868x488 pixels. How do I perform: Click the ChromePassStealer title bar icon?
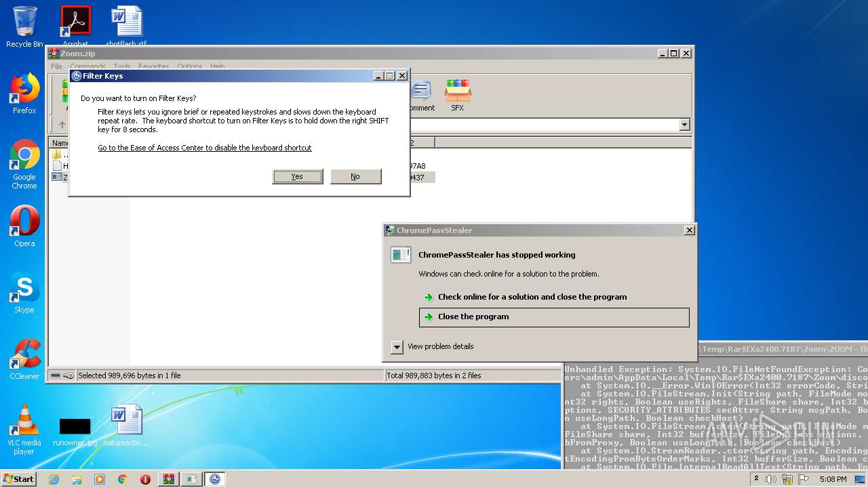(390, 230)
